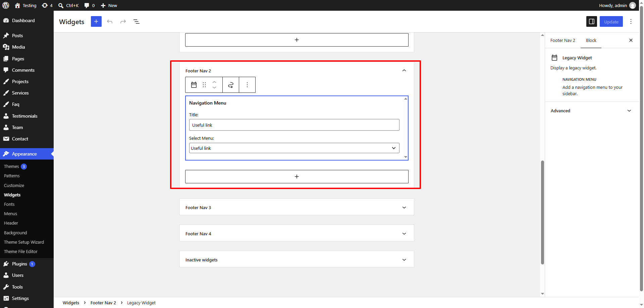Click the blue block inserter plus button
The image size is (644, 308).
(x=96, y=21)
